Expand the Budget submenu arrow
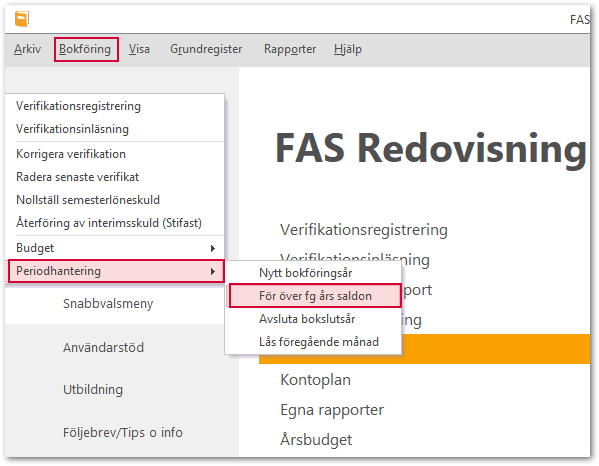 pyautogui.click(x=213, y=248)
